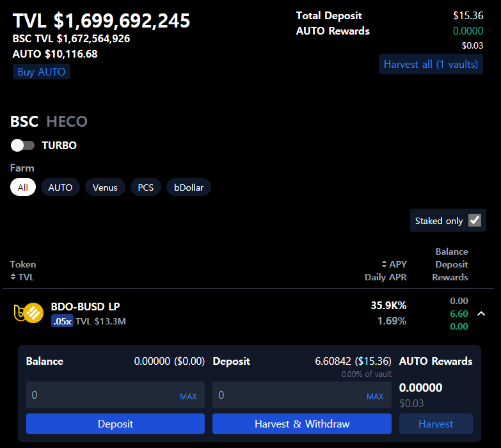Image resolution: width=501 pixels, height=448 pixels.
Task: Toggle the TURBO switch
Action: [22, 145]
